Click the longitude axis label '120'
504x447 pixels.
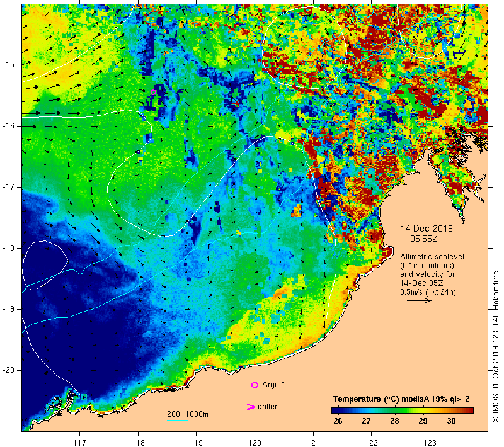point(255,443)
